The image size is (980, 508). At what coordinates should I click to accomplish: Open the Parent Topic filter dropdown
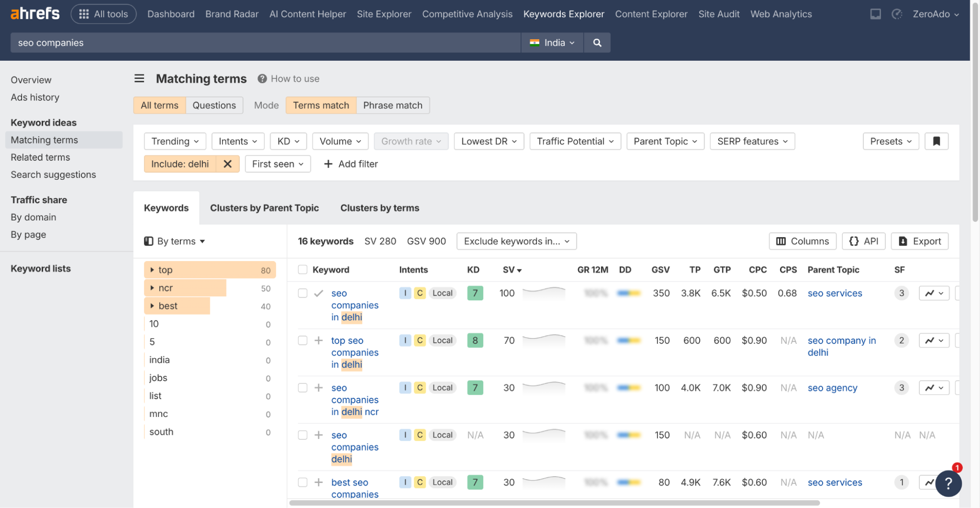(x=665, y=142)
